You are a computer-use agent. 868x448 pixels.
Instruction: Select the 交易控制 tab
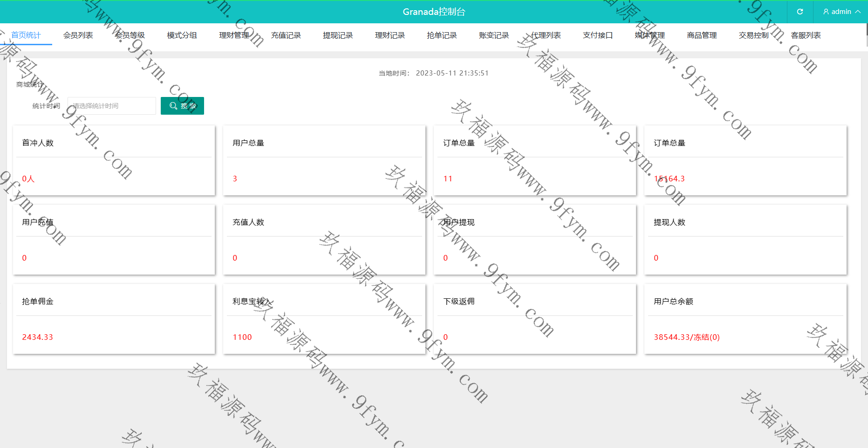coord(754,35)
